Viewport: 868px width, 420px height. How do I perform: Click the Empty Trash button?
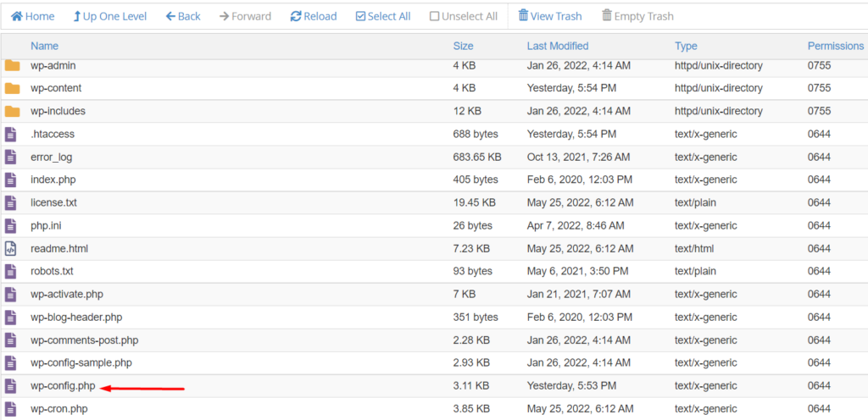637,17
